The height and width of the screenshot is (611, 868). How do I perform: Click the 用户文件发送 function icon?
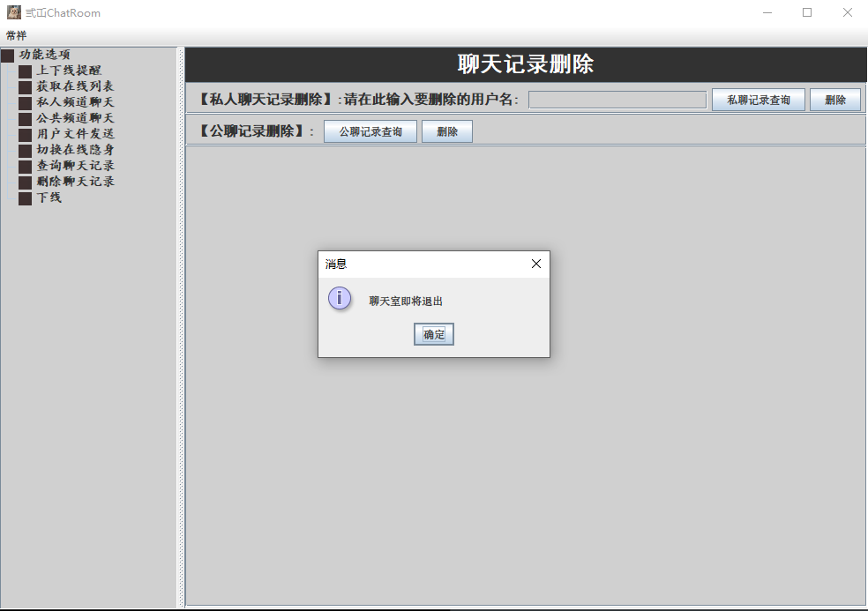(25, 134)
